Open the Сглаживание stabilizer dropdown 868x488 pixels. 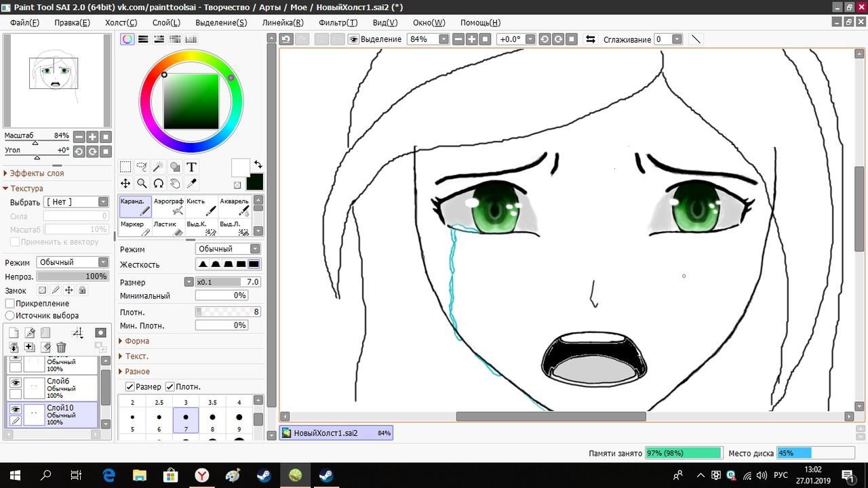[676, 39]
